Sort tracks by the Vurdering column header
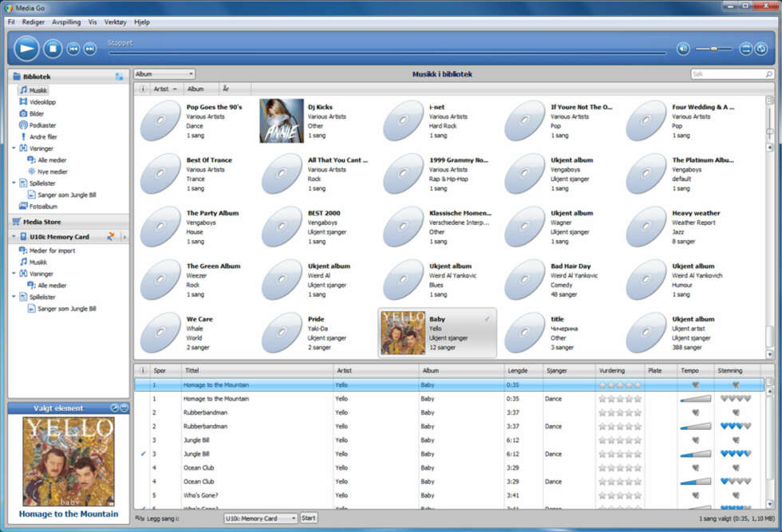The image size is (782, 532). tap(620, 370)
